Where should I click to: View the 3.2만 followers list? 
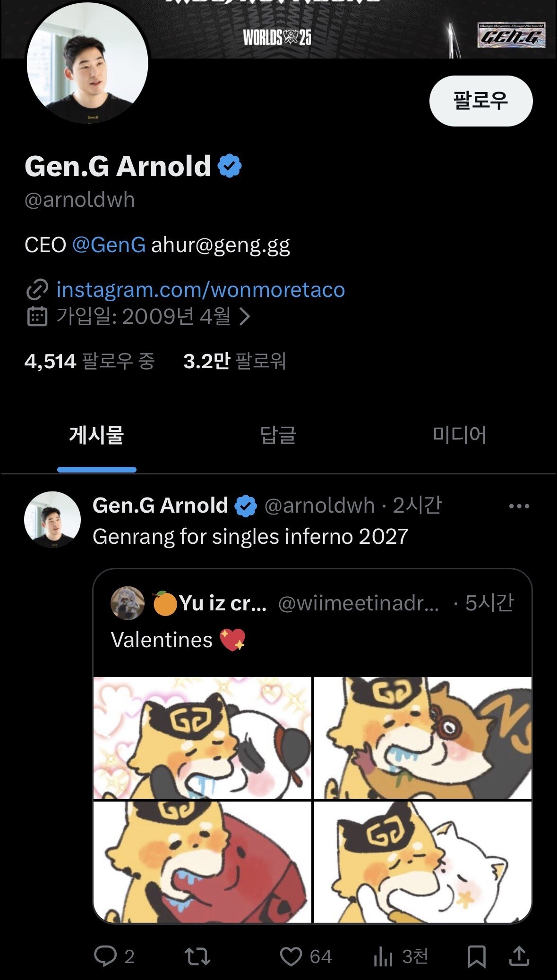click(x=234, y=361)
